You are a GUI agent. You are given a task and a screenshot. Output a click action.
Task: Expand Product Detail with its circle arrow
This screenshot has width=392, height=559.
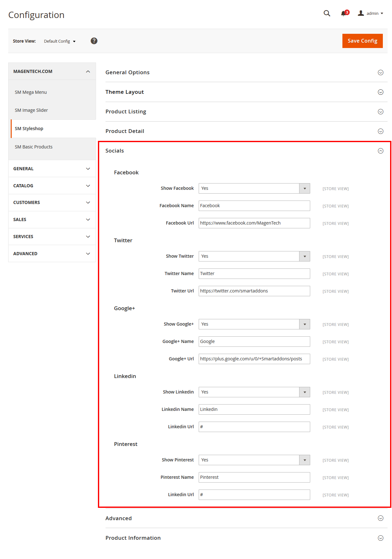coord(381,131)
